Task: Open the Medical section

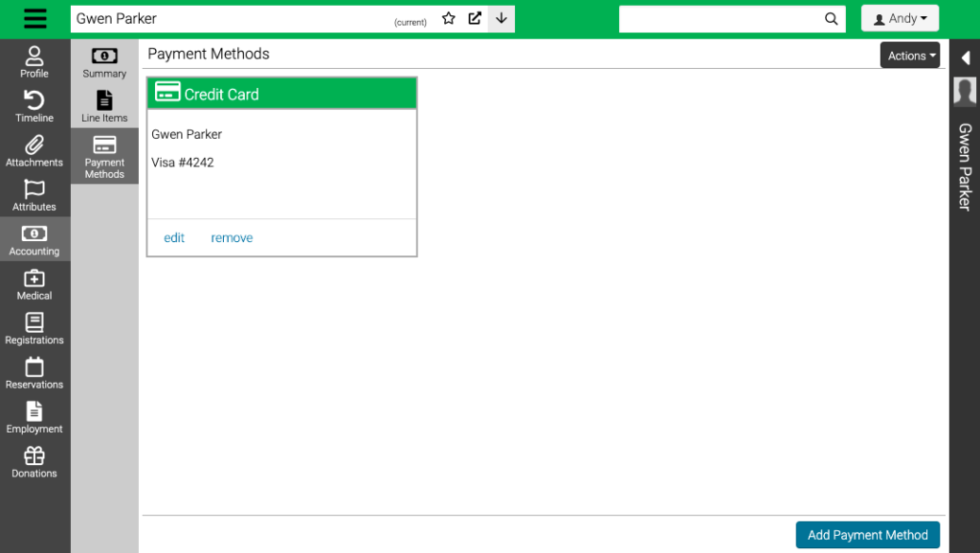Action: tap(34, 284)
